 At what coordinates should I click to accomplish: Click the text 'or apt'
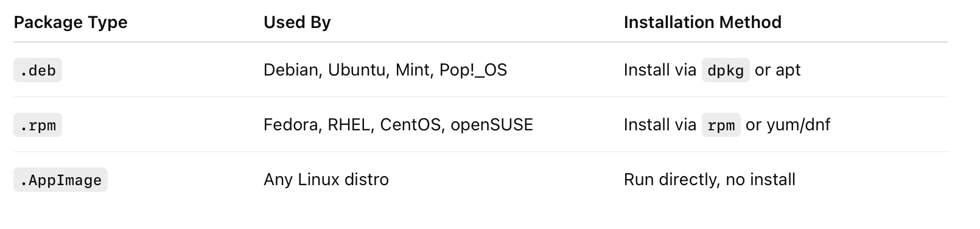click(778, 70)
